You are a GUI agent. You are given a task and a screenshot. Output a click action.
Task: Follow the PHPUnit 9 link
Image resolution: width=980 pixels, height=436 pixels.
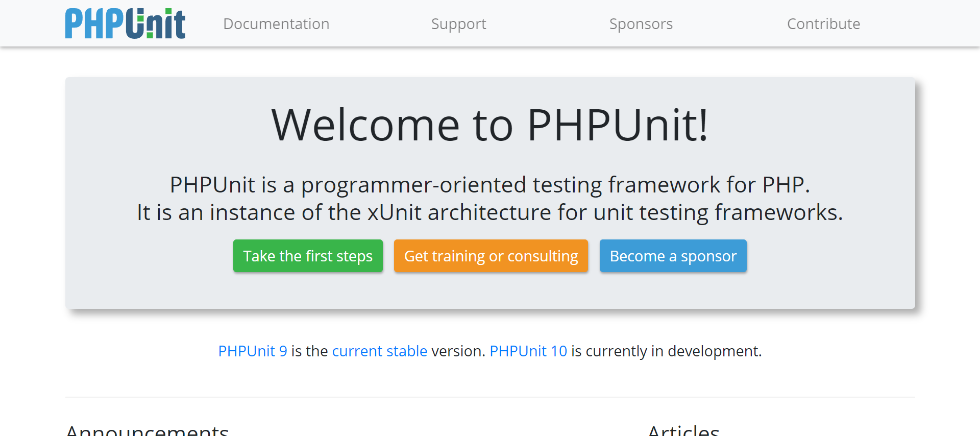(x=253, y=351)
